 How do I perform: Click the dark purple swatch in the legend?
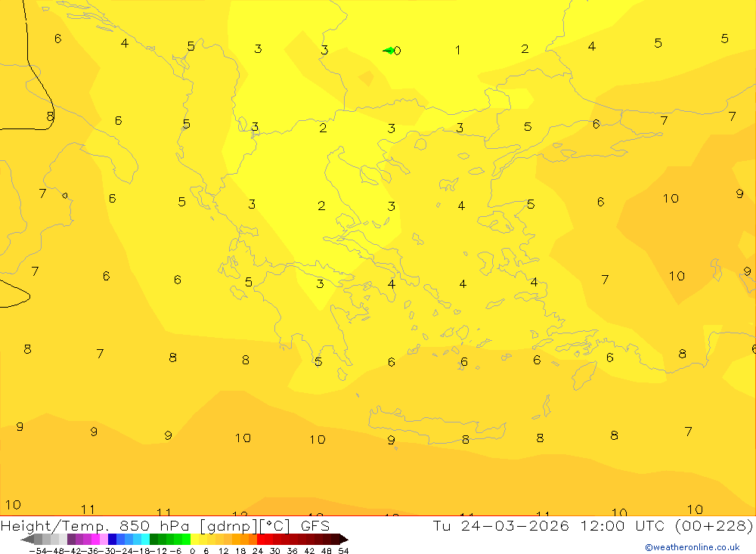pyautogui.click(x=71, y=540)
